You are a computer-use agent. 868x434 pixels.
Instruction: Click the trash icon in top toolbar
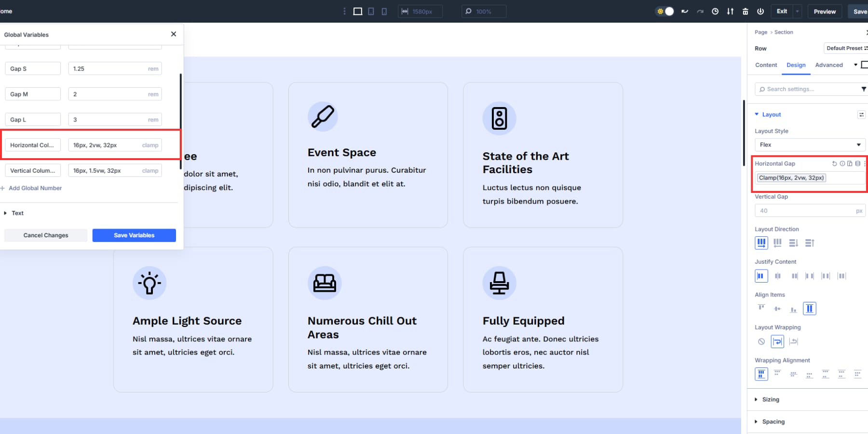[x=745, y=12]
